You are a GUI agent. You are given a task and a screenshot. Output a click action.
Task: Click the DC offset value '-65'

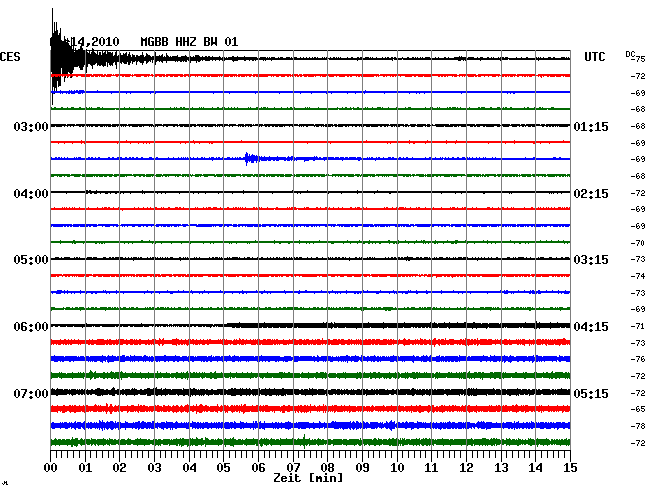638,409
